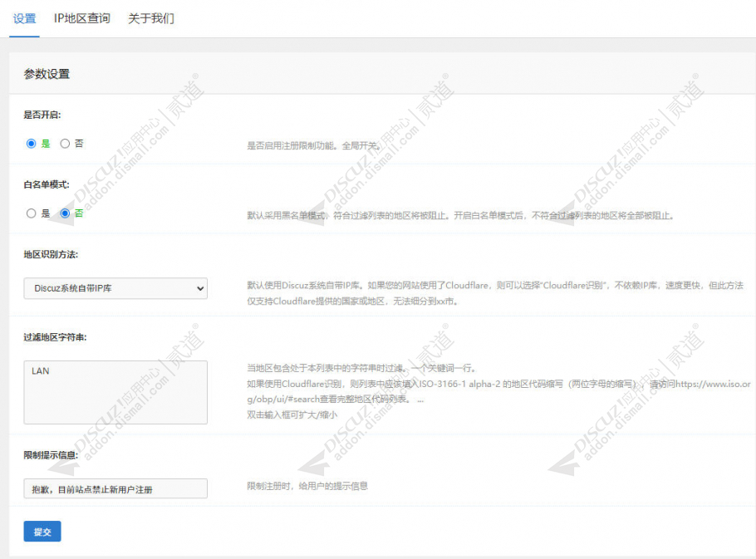Expand the 地区识别方法 dropdown
Image resolution: width=756 pixels, height=559 pixels.
[x=115, y=288]
